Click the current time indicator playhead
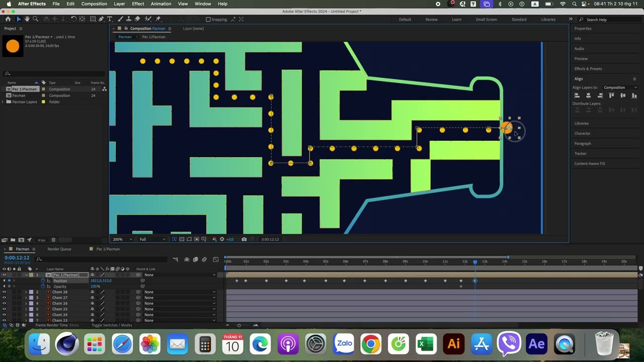Image resolution: width=644 pixels, height=362 pixels. click(475, 262)
